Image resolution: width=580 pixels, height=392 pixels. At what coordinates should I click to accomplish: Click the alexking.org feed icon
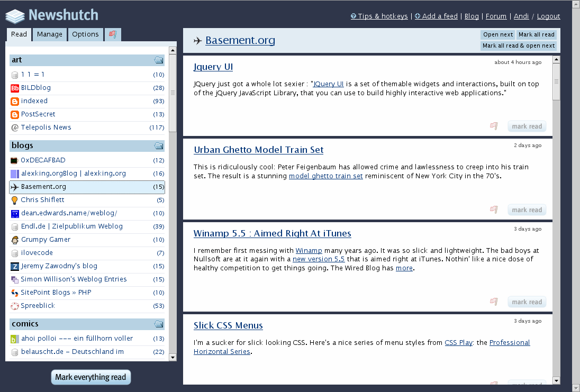15,174
